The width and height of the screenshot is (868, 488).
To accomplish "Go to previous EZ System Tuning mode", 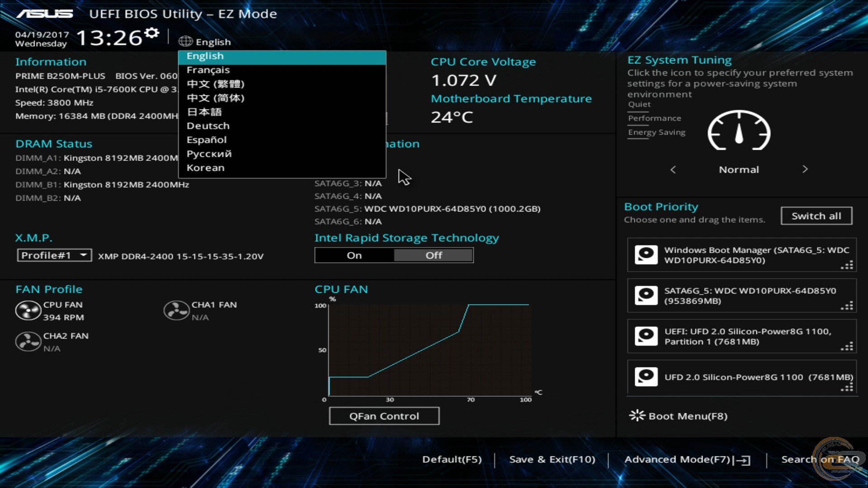I will pos(673,169).
